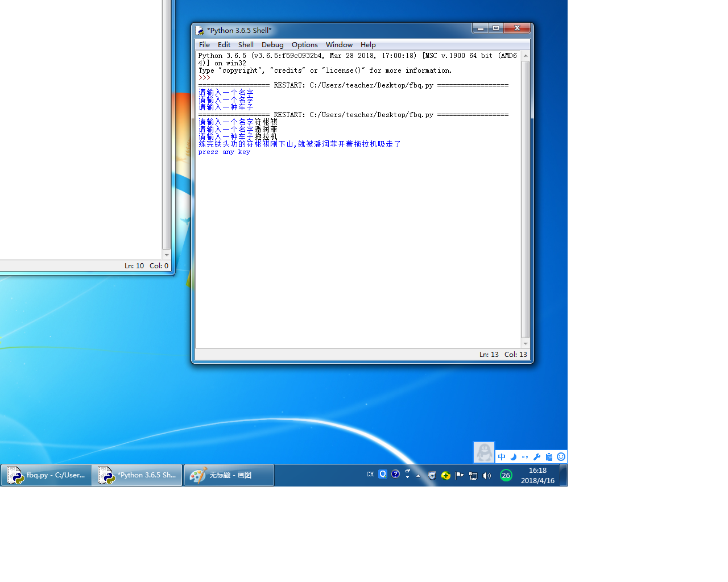The width and height of the screenshot is (728, 582).
Task: Open the Debug menu
Action: pos(272,45)
